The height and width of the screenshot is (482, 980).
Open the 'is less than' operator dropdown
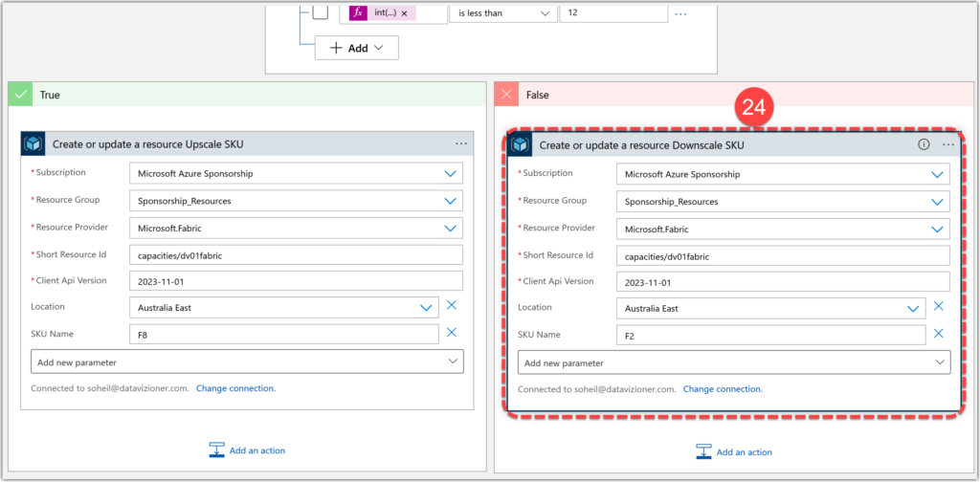click(502, 12)
